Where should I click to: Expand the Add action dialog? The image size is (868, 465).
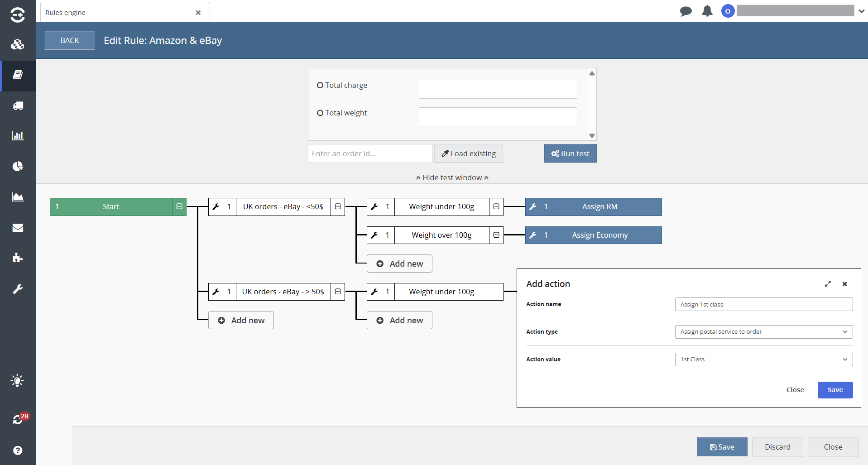pyautogui.click(x=828, y=284)
